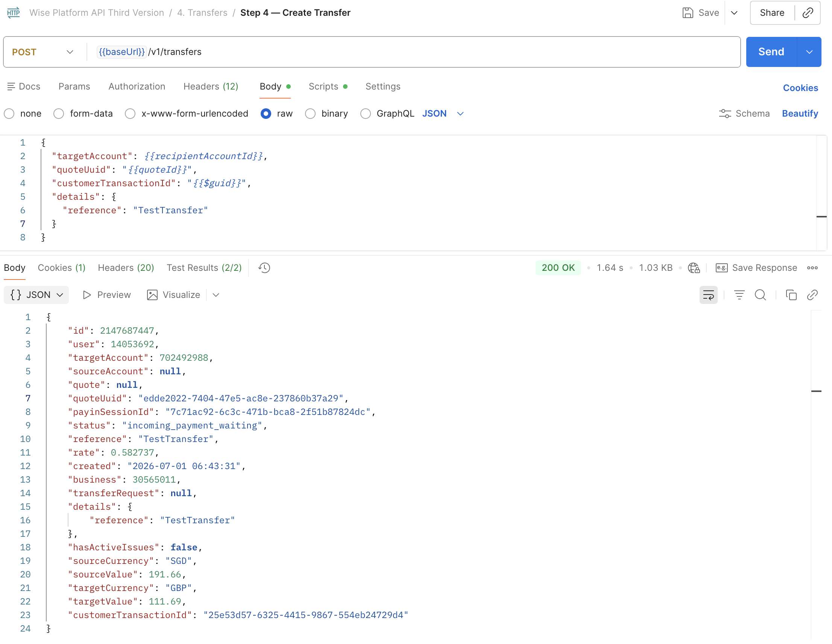Click the quoteUuid value in response

pyautogui.click(x=241, y=399)
